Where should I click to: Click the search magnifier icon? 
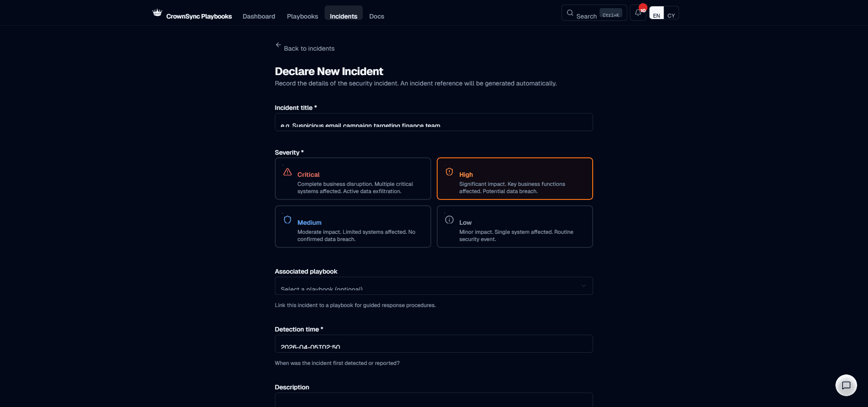[x=570, y=13]
